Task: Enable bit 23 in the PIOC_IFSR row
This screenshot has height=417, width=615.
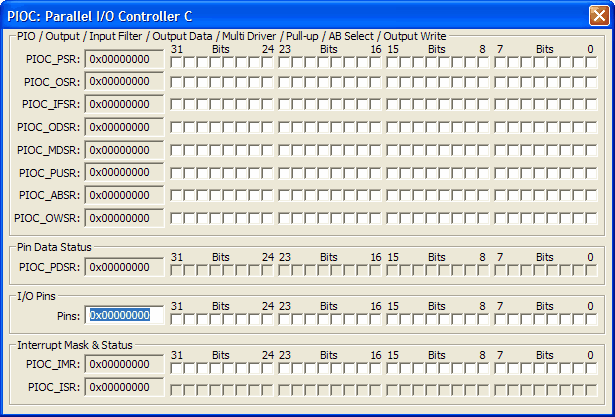Action: click(284, 104)
